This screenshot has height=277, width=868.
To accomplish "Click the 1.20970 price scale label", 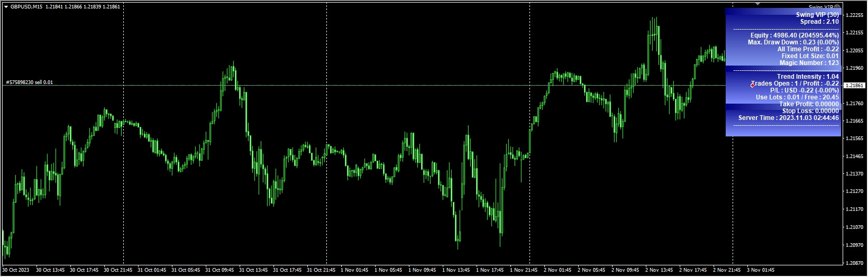I will pos(854,245).
